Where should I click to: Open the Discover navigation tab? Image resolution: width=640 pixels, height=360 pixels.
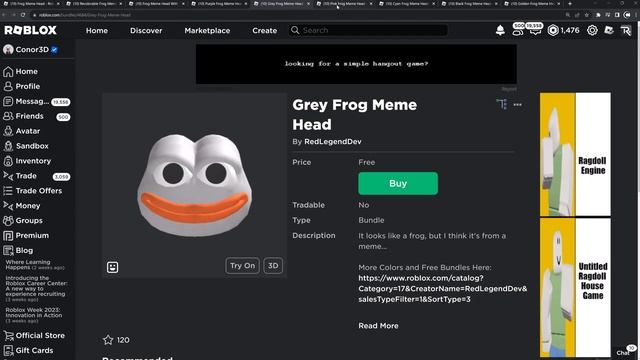coord(146,31)
